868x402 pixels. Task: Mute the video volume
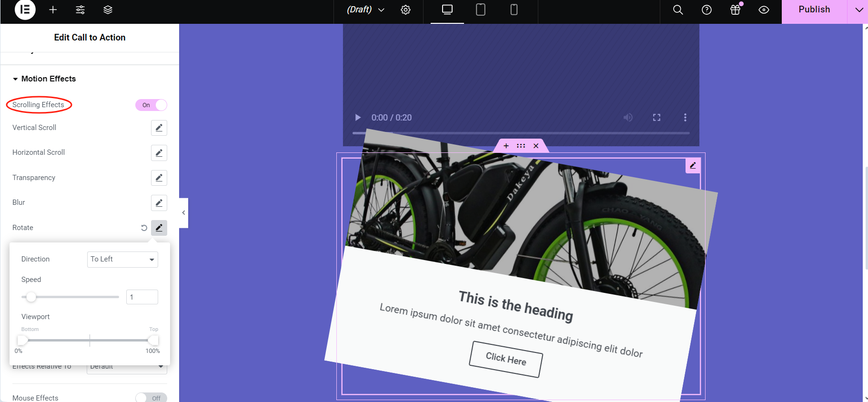[628, 117]
